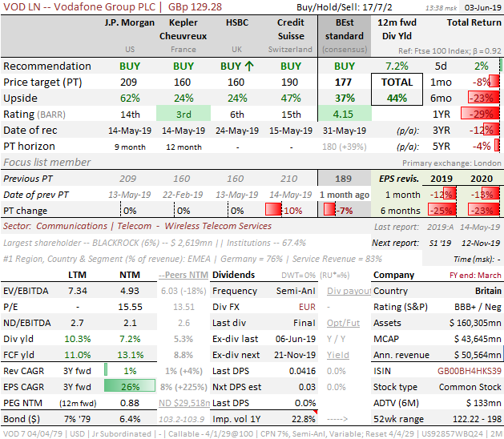
Task: Select Ex-div next 21-Nov-19
Action: [295, 355]
